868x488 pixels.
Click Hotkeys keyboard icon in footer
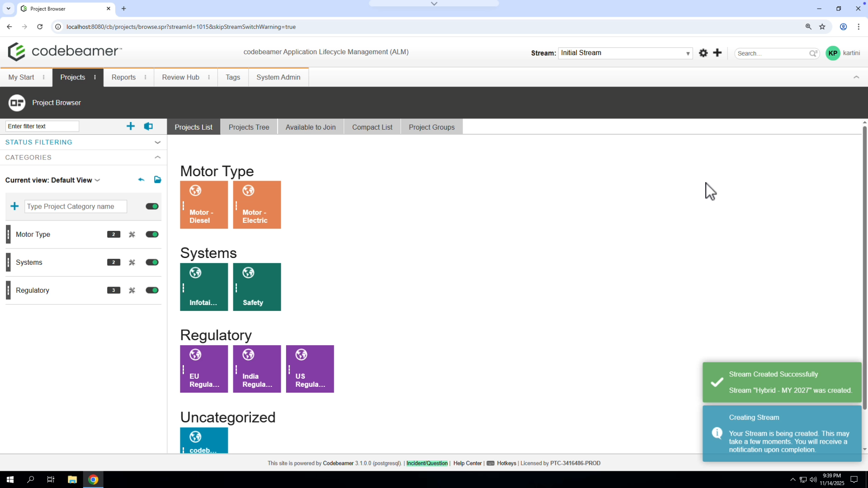[491, 463]
